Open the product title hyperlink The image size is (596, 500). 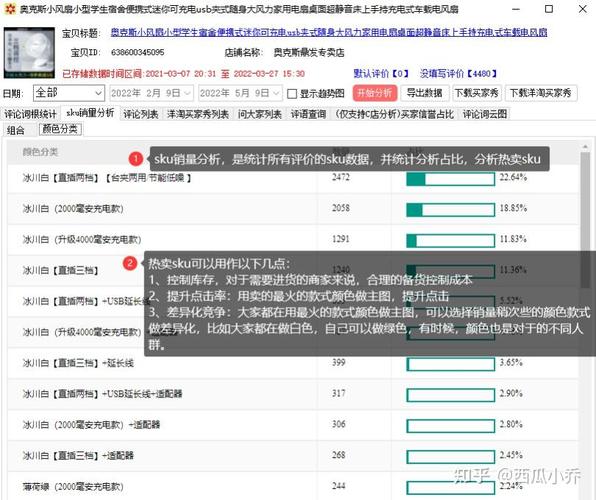[329, 32]
